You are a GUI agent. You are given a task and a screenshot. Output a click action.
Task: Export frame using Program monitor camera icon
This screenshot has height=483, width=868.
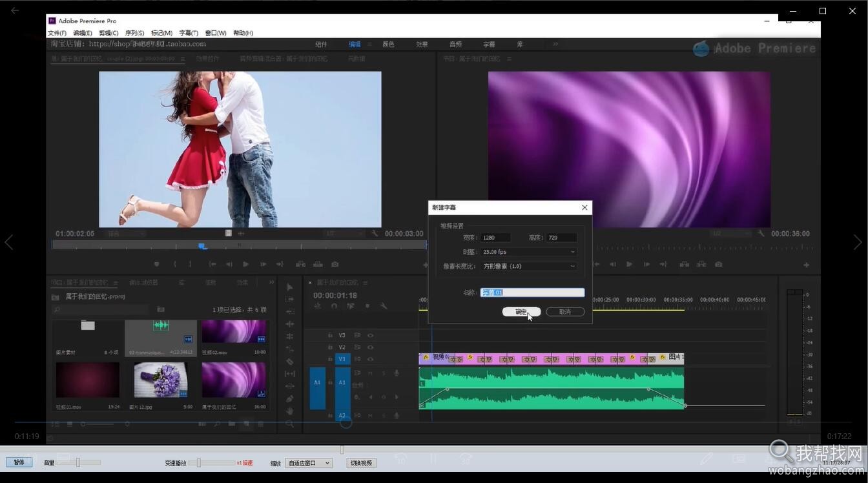click(718, 264)
